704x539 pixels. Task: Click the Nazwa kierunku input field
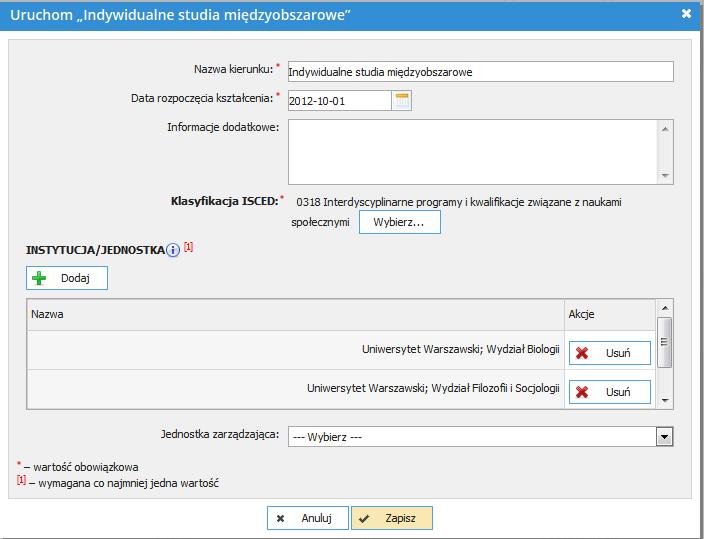coord(480,72)
